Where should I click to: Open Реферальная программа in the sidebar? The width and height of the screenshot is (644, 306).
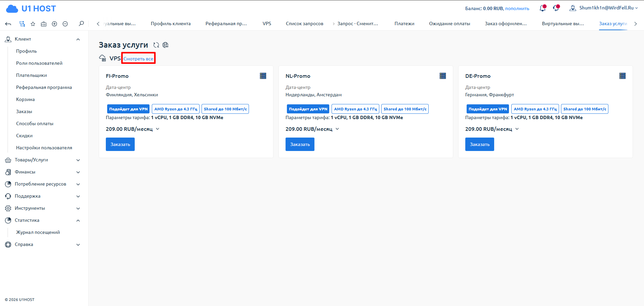point(44,87)
